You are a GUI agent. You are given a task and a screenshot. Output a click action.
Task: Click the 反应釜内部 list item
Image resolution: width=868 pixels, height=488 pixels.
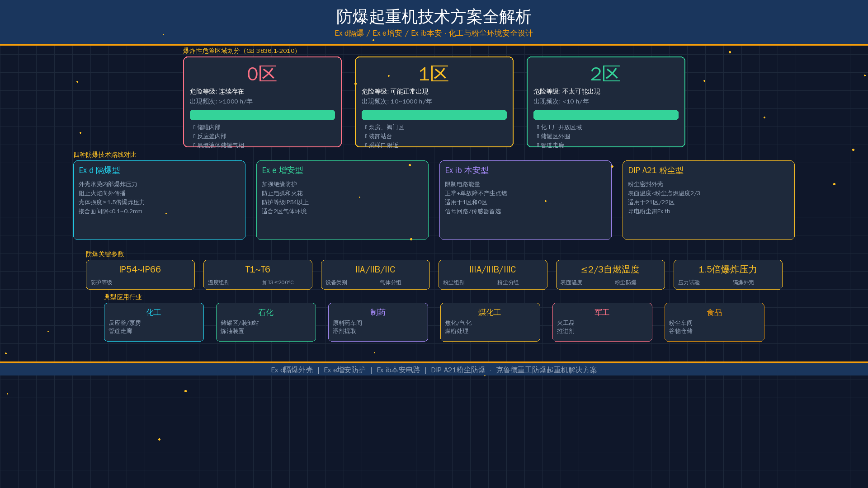210,136
